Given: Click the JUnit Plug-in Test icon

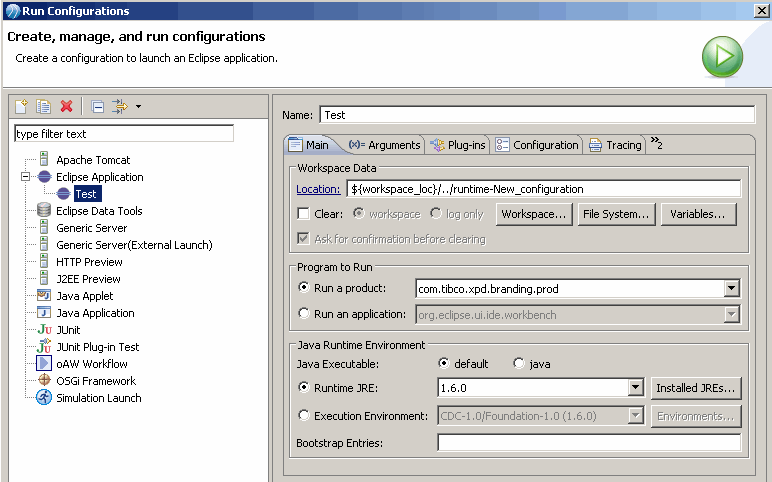Looking at the screenshot, I should click(x=44, y=346).
